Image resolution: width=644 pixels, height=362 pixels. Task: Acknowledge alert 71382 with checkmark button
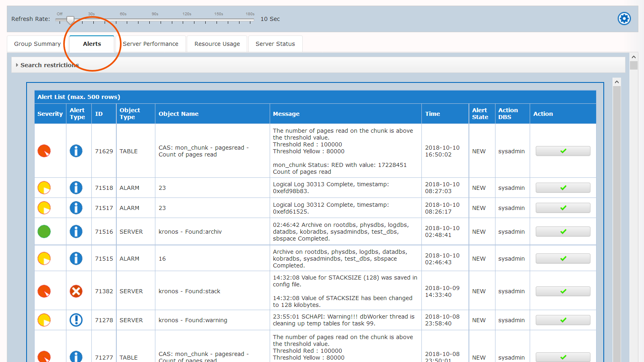pos(563,291)
